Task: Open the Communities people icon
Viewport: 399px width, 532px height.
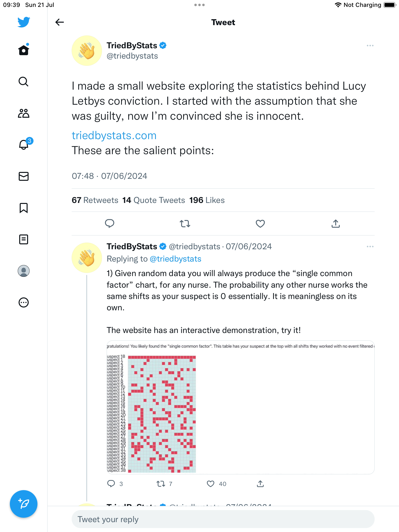Action: click(x=24, y=113)
